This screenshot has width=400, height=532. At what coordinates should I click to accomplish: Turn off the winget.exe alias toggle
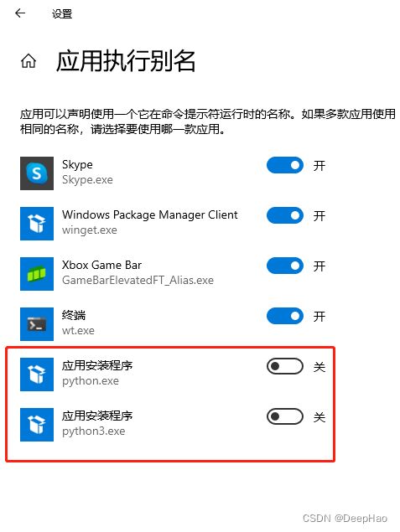[x=285, y=215]
